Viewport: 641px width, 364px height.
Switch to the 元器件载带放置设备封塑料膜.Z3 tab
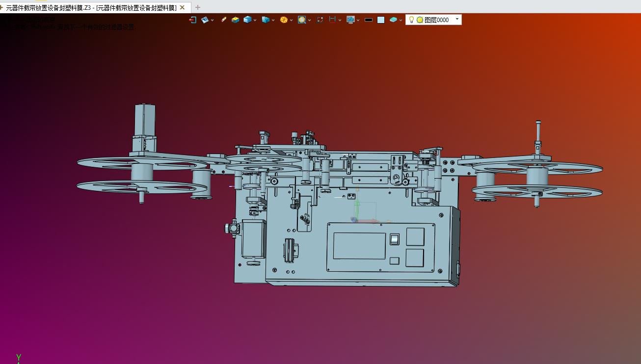tap(91, 7)
